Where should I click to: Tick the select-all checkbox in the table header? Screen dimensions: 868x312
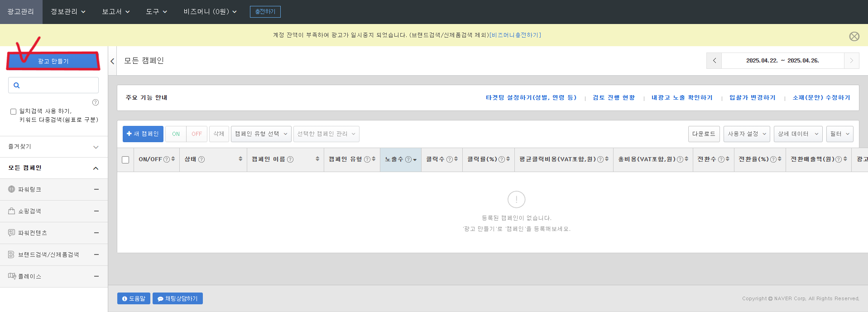coord(125,160)
